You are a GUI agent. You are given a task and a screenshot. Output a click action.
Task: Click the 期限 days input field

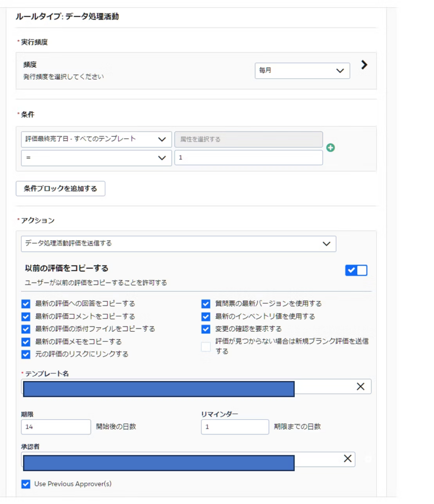click(x=56, y=427)
